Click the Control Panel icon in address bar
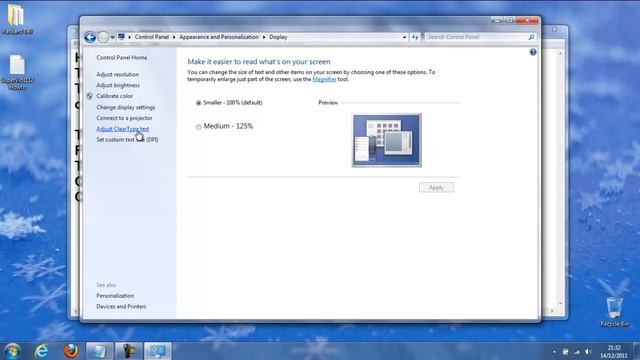Image resolution: width=640 pixels, height=360 pixels. [121, 37]
